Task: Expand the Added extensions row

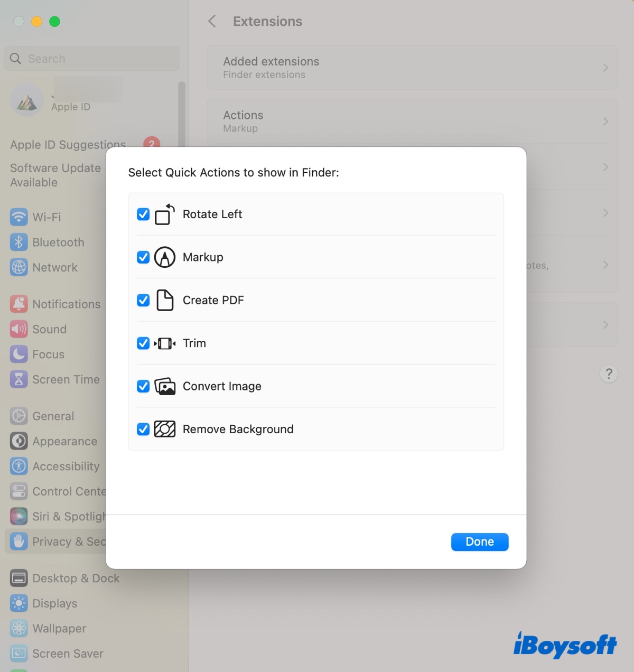Action: tap(605, 68)
